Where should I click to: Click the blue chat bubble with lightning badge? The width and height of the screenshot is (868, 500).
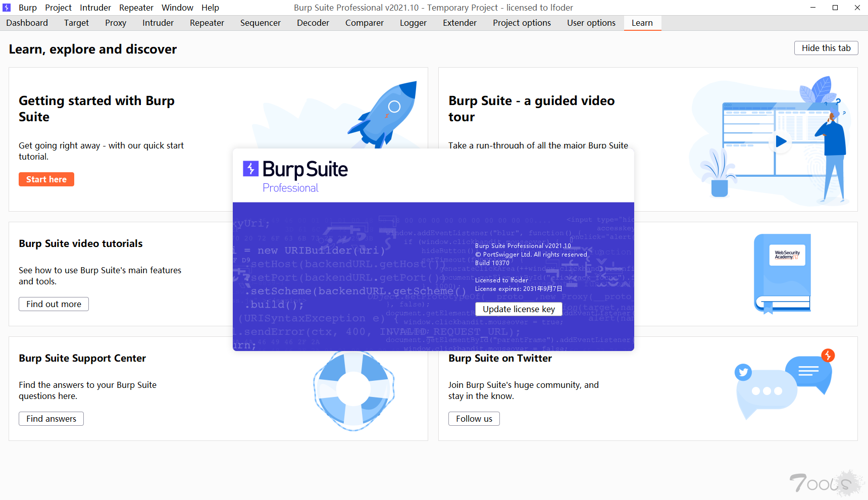tap(809, 373)
